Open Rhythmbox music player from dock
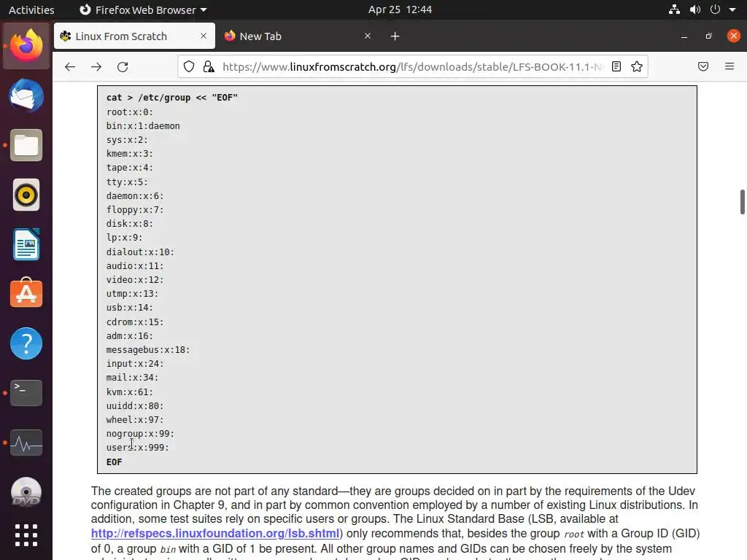 point(26,195)
